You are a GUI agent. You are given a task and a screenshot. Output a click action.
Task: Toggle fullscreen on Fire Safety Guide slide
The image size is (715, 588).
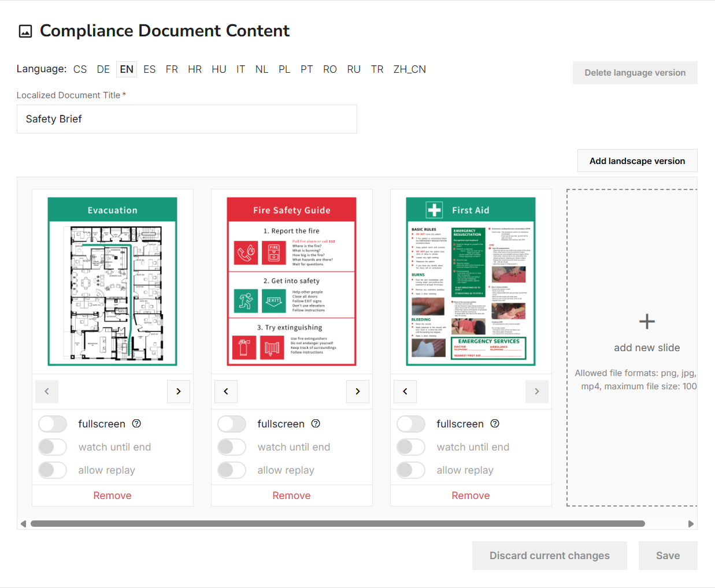[232, 424]
